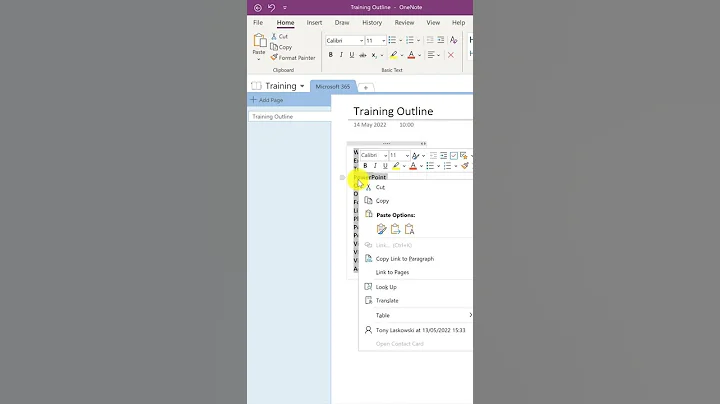Toggle Strikethrough in the ribbon
The image size is (720, 404).
[x=363, y=55]
